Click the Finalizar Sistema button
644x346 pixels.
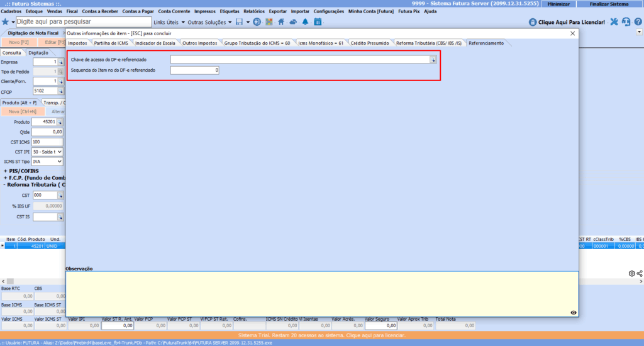coord(608,3)
